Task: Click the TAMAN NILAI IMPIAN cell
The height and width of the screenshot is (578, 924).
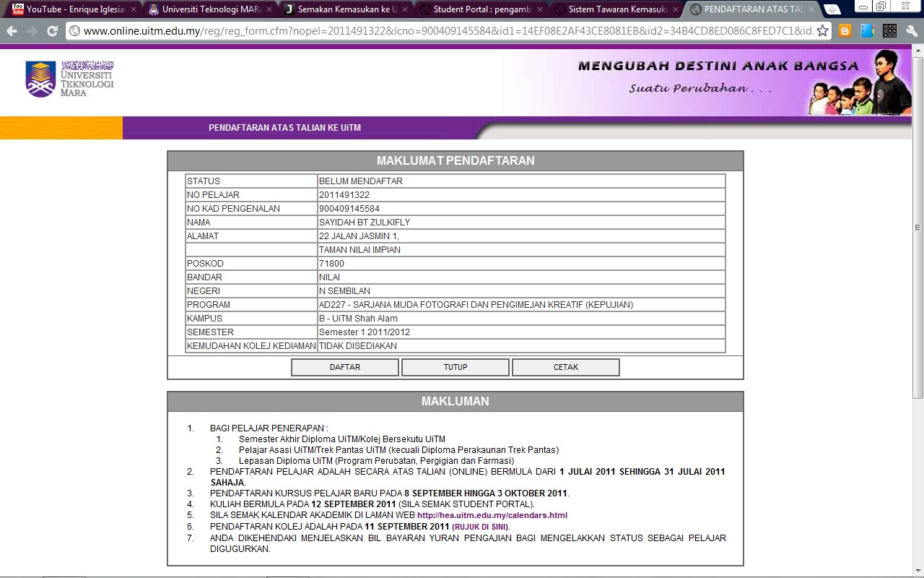Action: (x=521, y=250)
